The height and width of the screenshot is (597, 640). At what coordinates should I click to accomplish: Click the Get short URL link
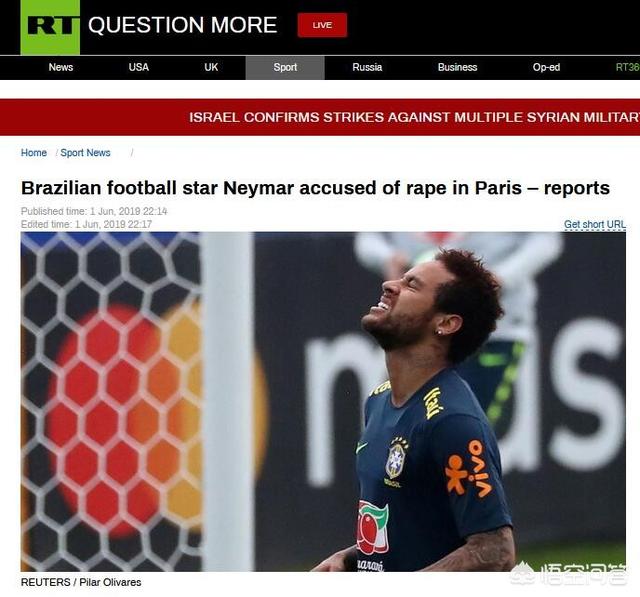[x=595, y=224]
